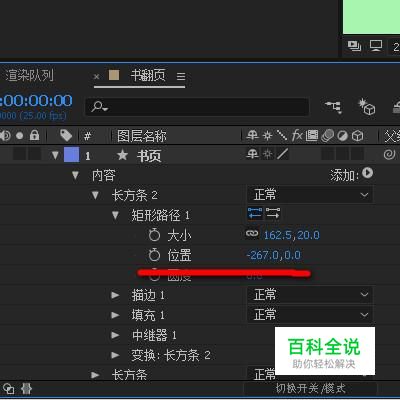Open 长方条 2 blend mode 正常 dropdown
400x400 pixels.
click(310, 195)
